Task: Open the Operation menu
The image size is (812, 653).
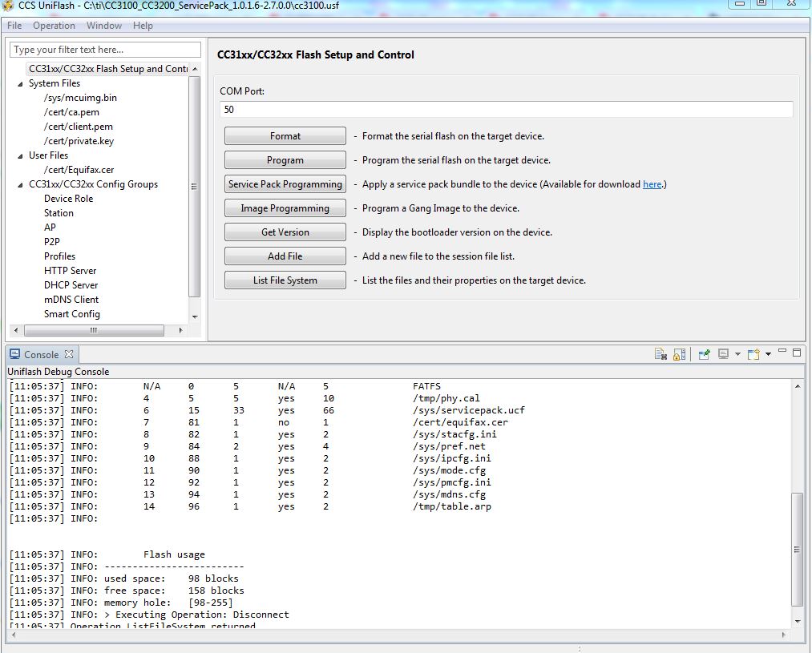Action: click(x=54, y=26)
